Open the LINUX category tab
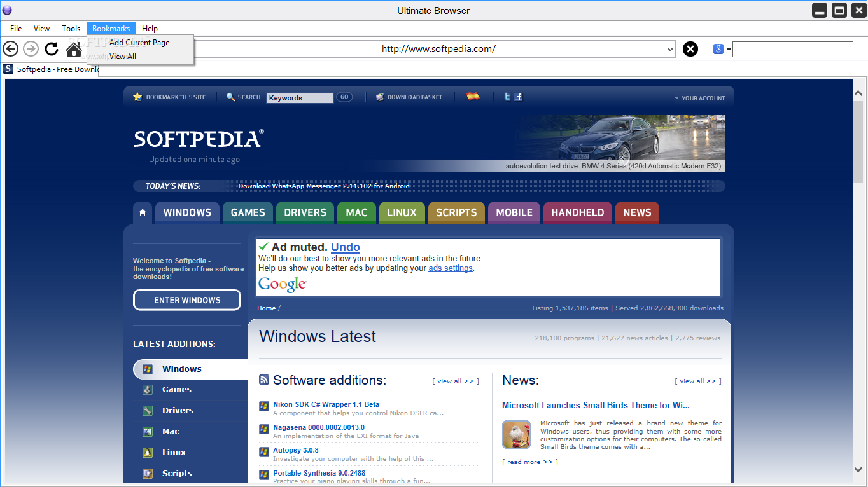This screenshot has width=868, height=487. [x=402, y=212]
